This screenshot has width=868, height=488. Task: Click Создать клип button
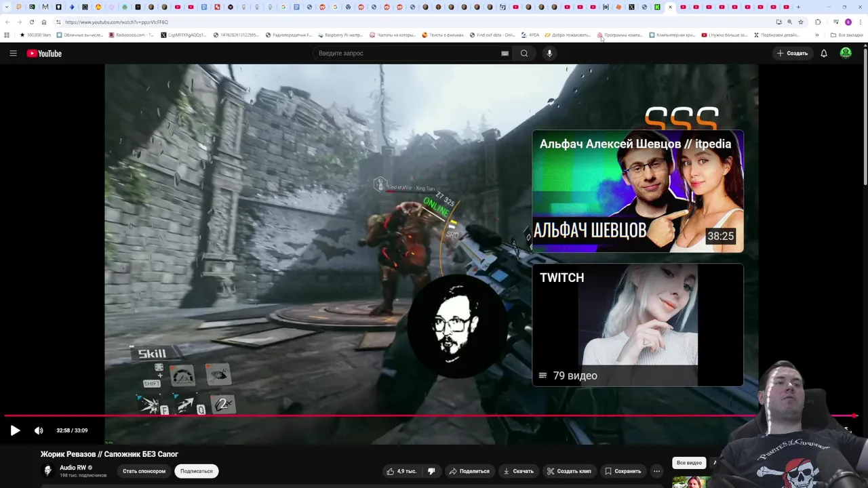click(x=569, y=471)
